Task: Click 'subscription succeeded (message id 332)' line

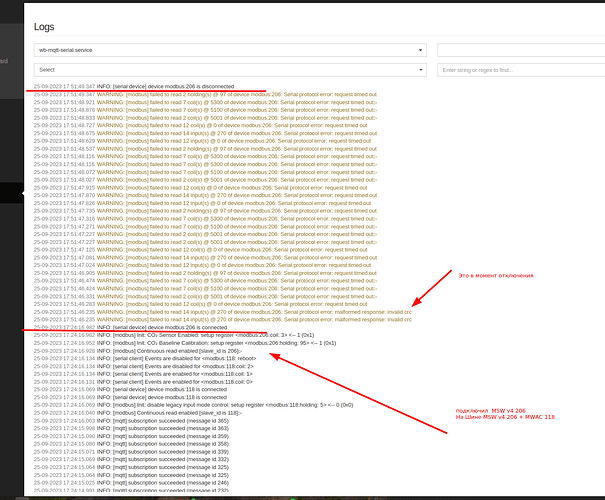Action: [x=131, y=459]
